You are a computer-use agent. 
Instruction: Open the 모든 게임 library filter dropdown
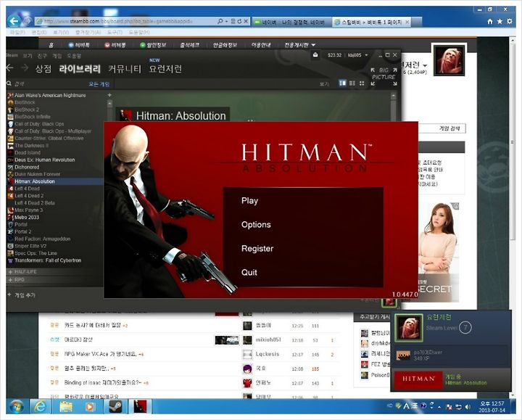(x=99, y=84)
